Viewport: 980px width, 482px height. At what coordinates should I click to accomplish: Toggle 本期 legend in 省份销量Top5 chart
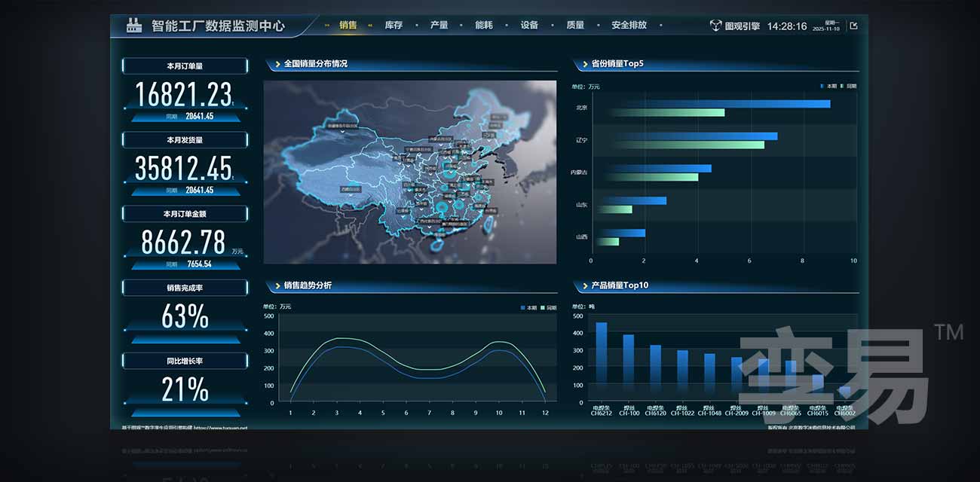pos(828,87)
